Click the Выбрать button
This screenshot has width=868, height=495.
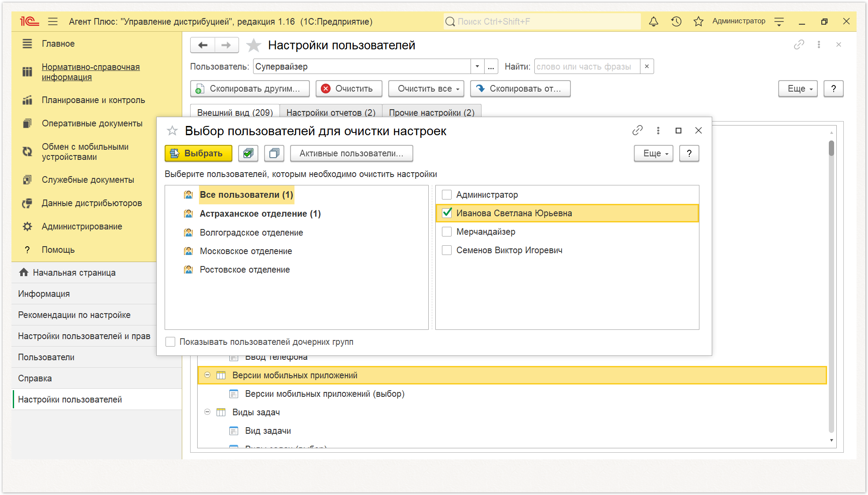(x=198, y=153)
